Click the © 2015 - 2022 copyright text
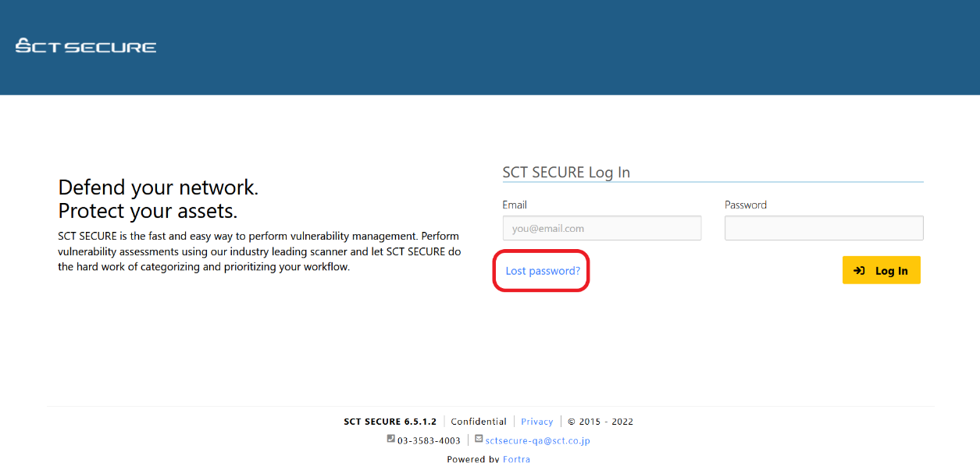This screenshot has width=980, height=463. (600, 422)
